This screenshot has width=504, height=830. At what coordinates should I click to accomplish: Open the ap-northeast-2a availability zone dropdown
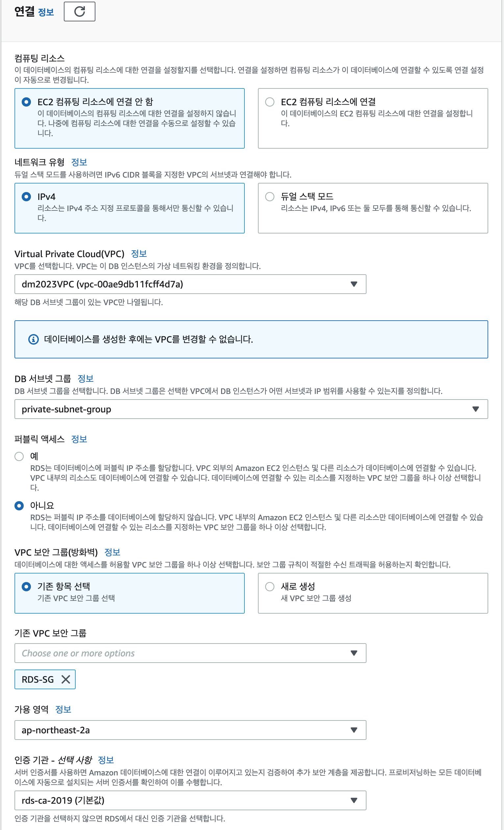coord(190,730)
